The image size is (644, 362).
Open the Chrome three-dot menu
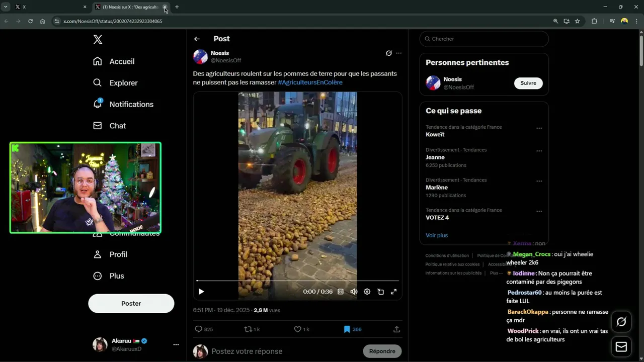click(636, 21)
